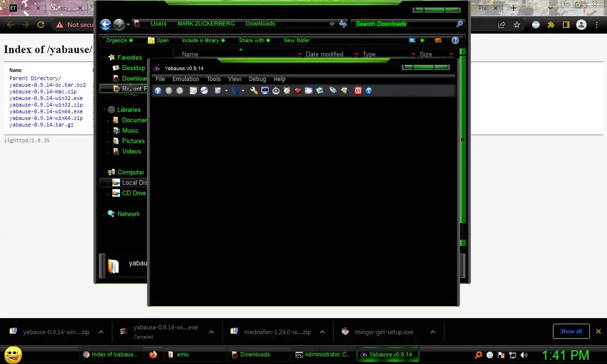Click the picture/layer icon in Yabause toolbar
This screenshot has height=364, width=607.
[x=320, y=91]
